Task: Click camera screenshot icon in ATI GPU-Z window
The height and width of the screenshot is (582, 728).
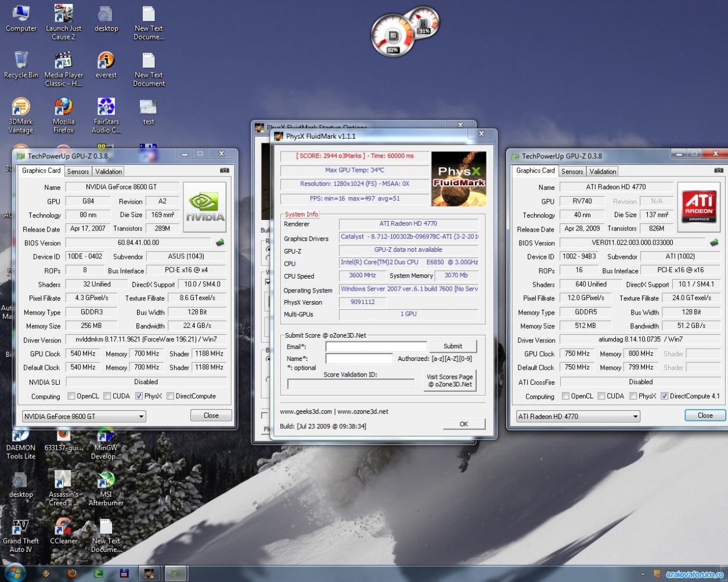Action: (x=719, y=171)
